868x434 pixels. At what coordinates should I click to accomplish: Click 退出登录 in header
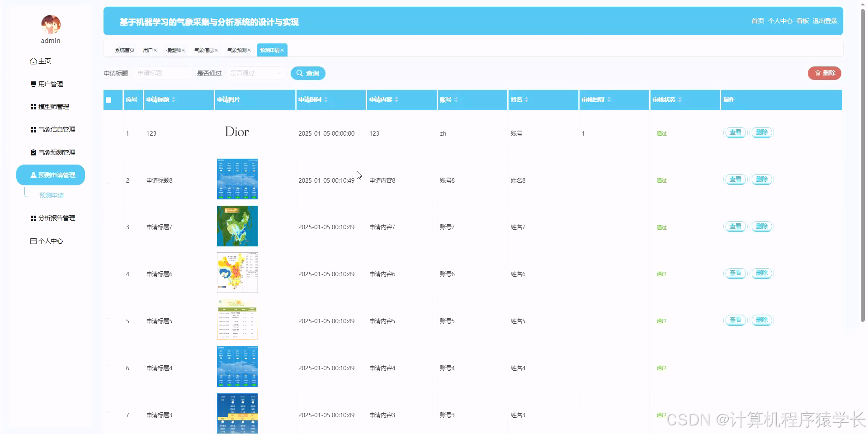coord(825,21)
